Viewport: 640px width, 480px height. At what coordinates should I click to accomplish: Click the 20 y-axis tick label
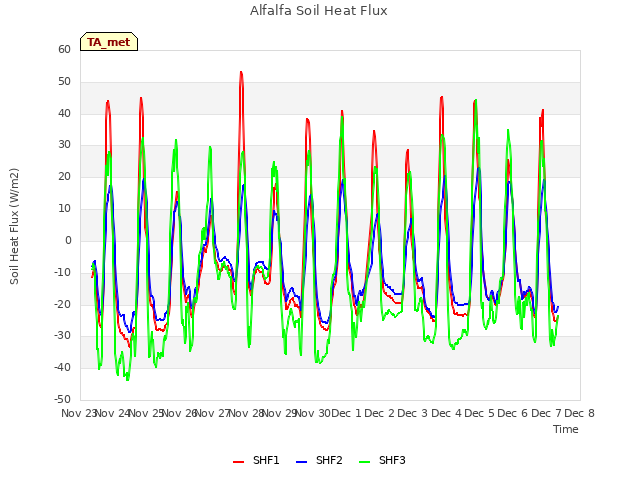(64, 176)
